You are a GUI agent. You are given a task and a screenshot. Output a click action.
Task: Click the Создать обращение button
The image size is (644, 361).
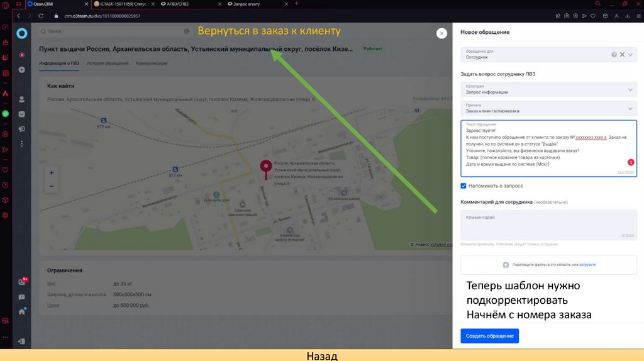[489, 336]
